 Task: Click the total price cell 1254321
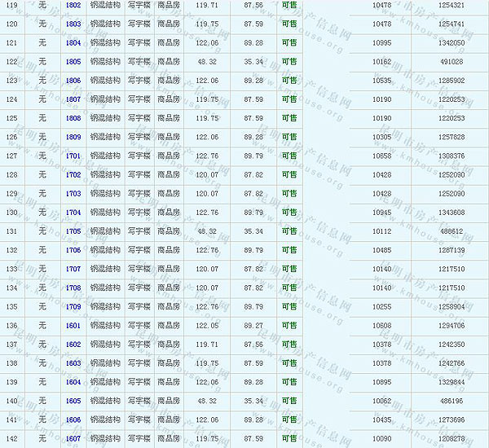click(x=451, y=5)
